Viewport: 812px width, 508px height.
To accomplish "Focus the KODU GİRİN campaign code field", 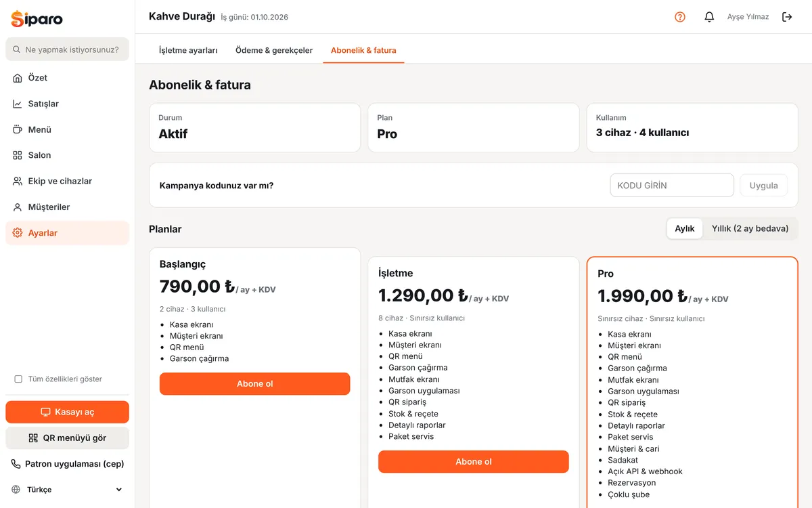I will [672, 186].
